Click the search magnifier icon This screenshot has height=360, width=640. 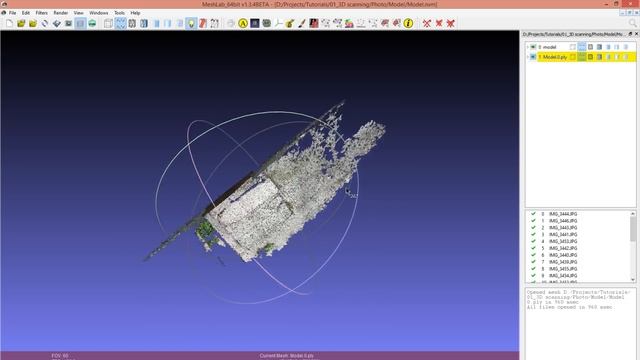(633, 23)
